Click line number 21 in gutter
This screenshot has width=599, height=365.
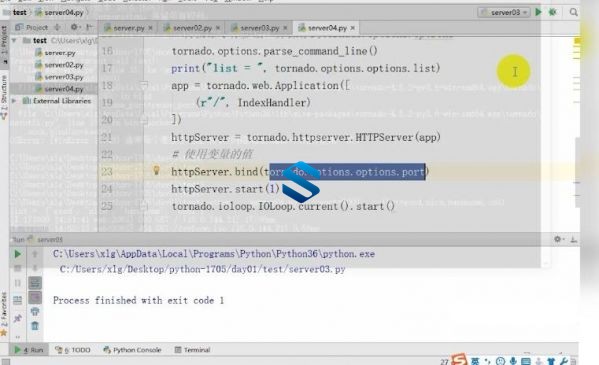tap(107, 137)
